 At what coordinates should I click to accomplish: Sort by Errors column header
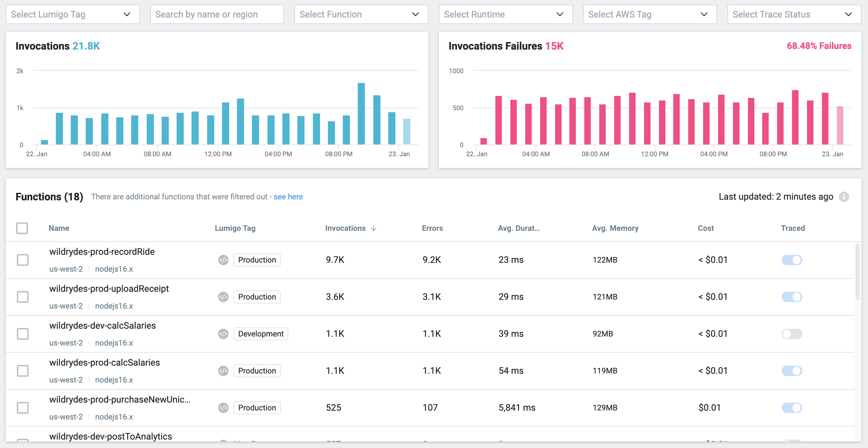(432, 228)
